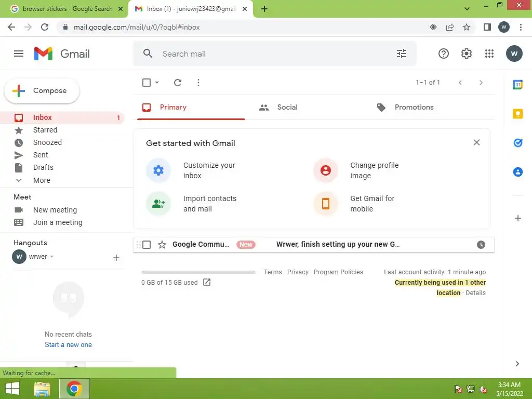Image resolution: width=532 pixels, height=399 pixels.
Task: Add a Hangouts contact plus icon
Action: (x=116, y=258)
